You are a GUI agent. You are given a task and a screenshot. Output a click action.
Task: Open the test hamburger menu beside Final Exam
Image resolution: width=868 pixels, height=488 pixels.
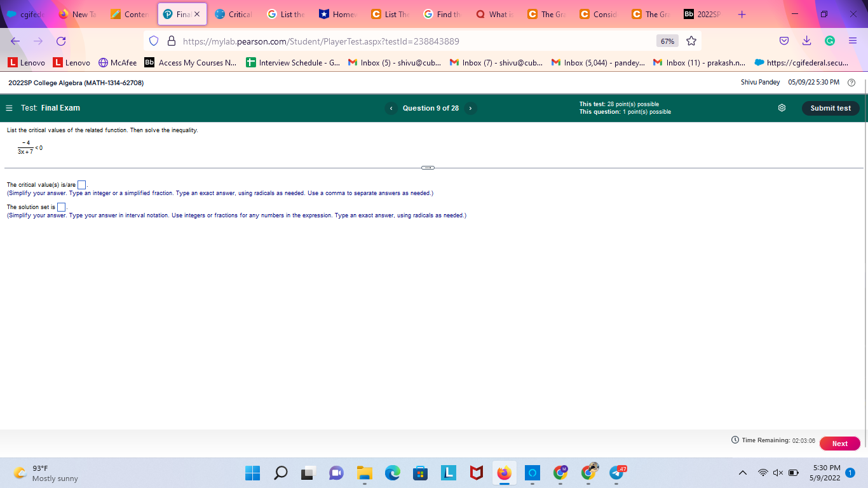(x=10, y=108)
